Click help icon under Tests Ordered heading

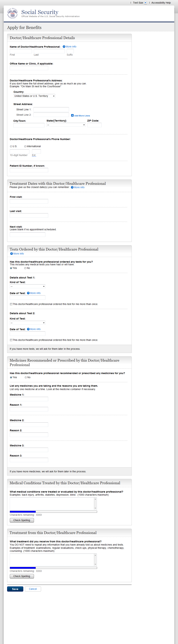point(12,254)
